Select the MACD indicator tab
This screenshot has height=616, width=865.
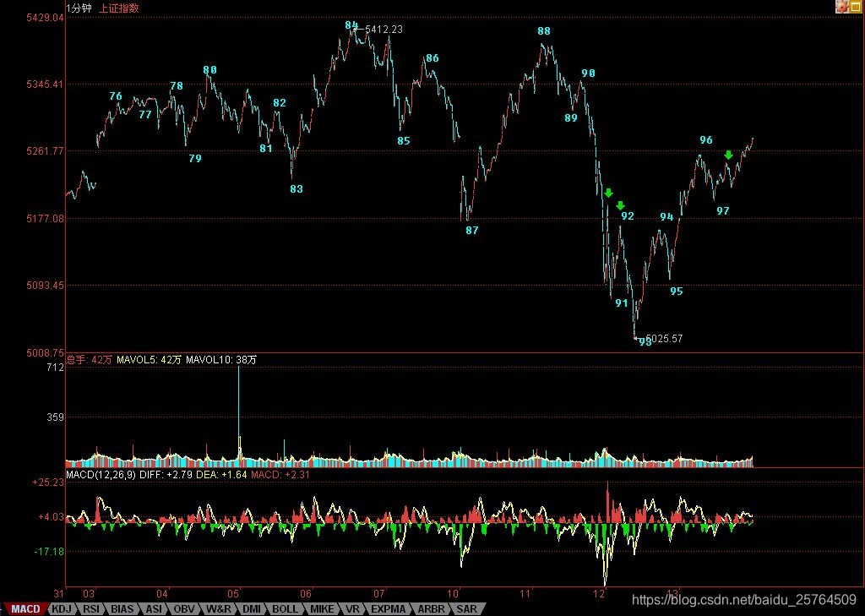[x=25, y=609]
